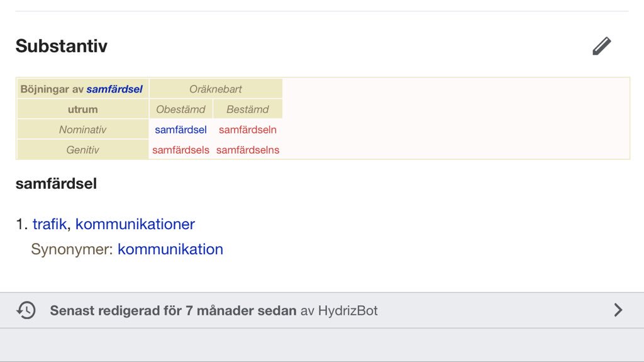Viewport: 644px width, 362px height.
Task: Open the 'Senast redigerad för 7 månader sedan' bar
Action: 322,310
